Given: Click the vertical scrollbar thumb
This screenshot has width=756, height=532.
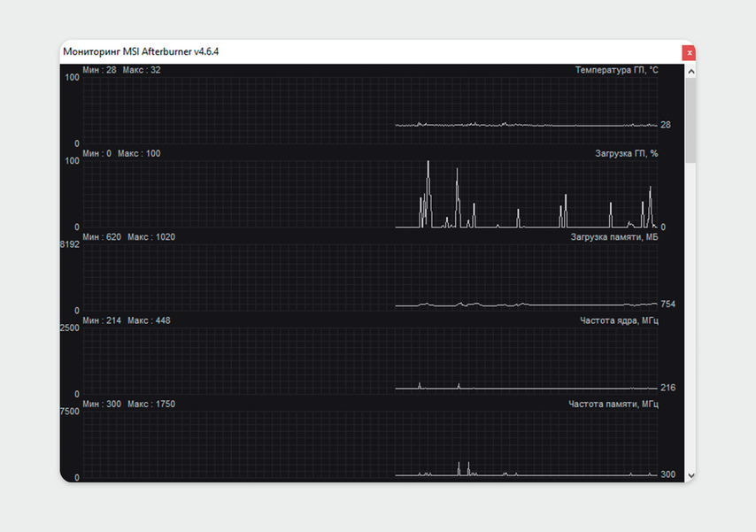Looking at the screenshot, I should pyautogui.click(x=690, y=120).
